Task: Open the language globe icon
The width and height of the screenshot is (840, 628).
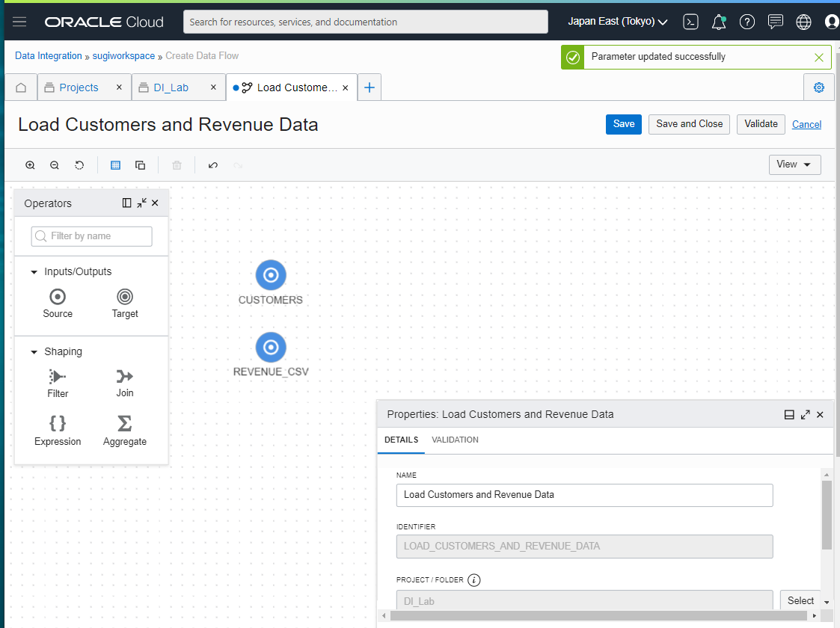Action: (803, 22)
